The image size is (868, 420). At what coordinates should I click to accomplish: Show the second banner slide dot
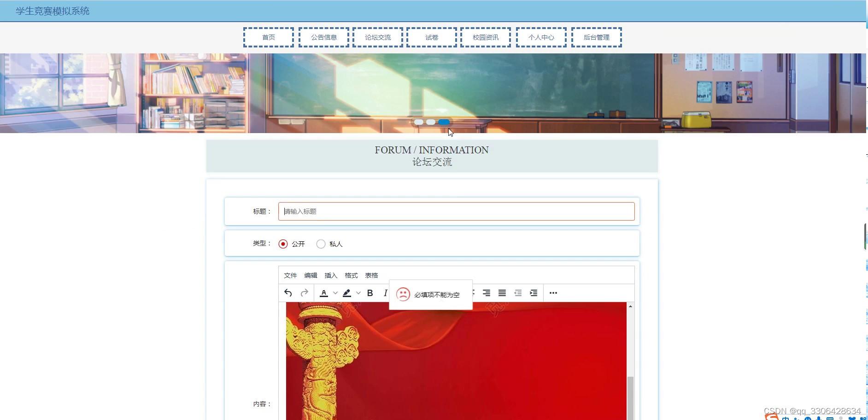pos(431,122)
